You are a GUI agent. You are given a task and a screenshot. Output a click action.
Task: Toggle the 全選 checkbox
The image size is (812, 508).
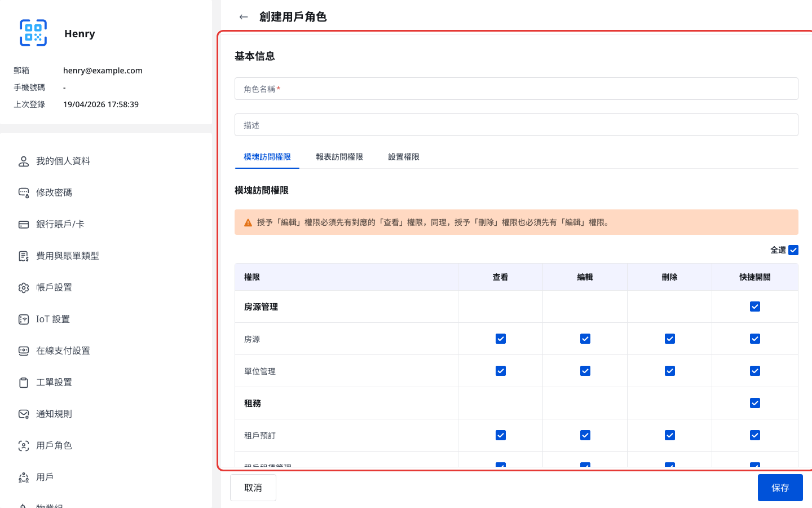[793, 250]
